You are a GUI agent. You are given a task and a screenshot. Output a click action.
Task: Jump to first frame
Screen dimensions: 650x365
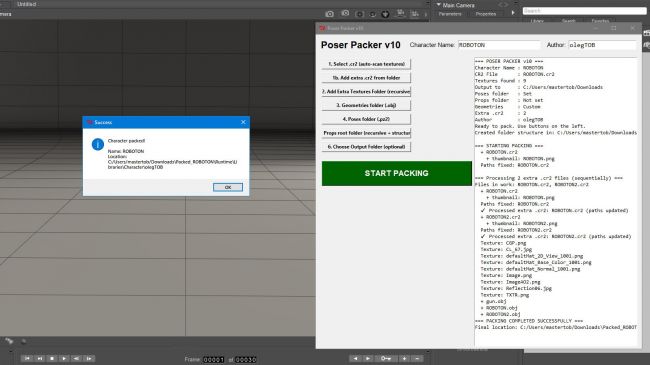click(27, 358)
